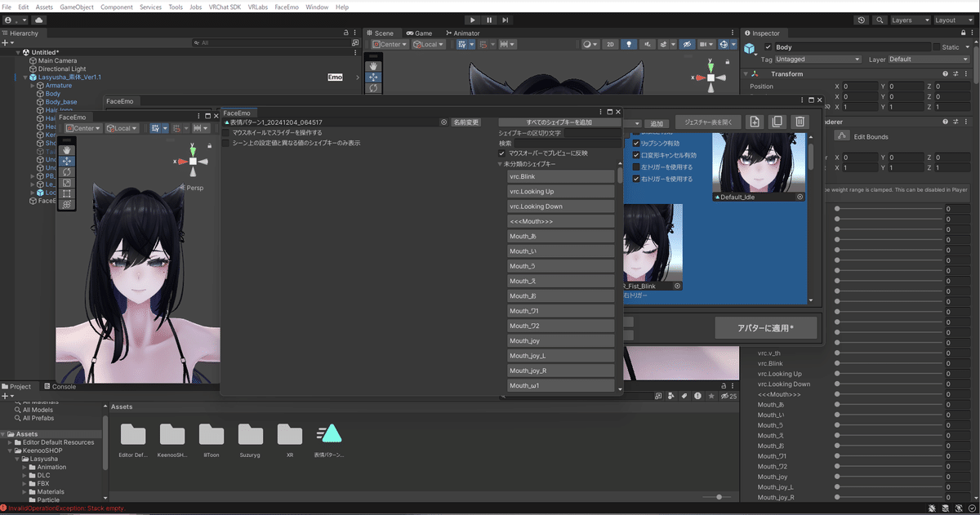Collapse the Transform component foldout
Screen dimensions: 980x515
point(747,73)
